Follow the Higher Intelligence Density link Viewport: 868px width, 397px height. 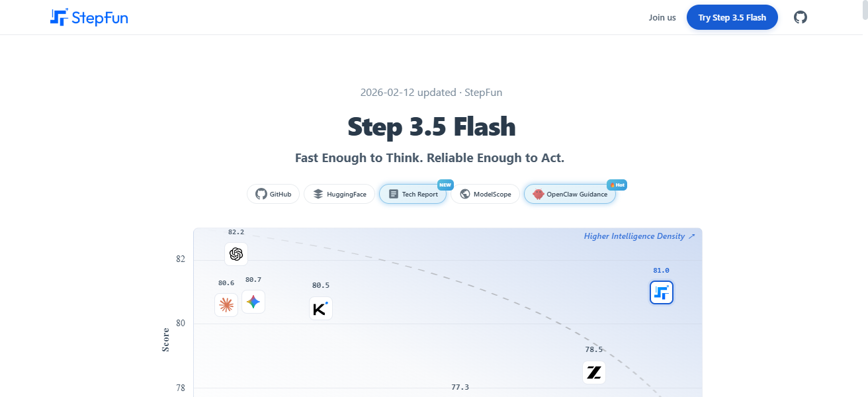pos(639,236)
